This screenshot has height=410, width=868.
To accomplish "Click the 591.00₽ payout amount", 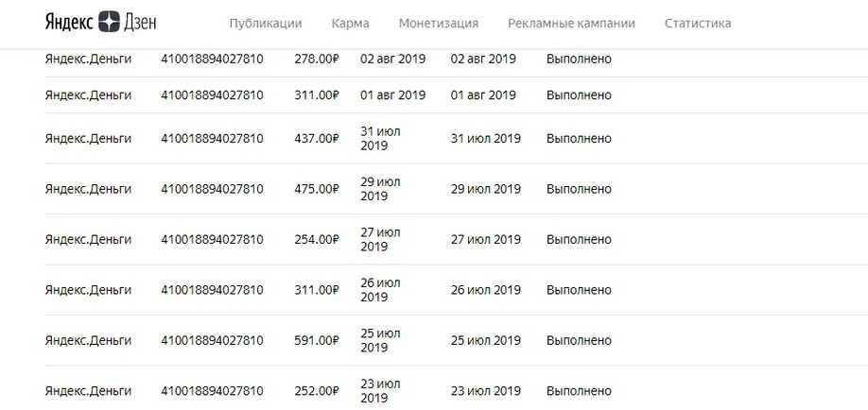I will [x=316, y=340].
